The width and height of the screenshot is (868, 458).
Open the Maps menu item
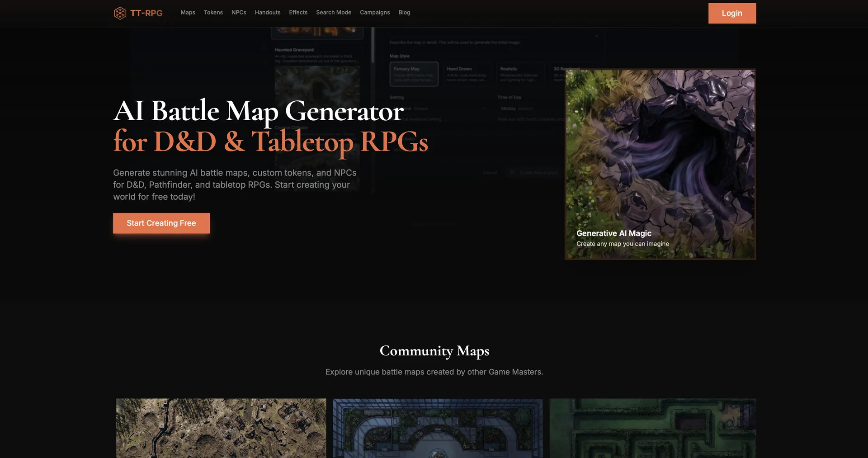(x=188, y=13)
